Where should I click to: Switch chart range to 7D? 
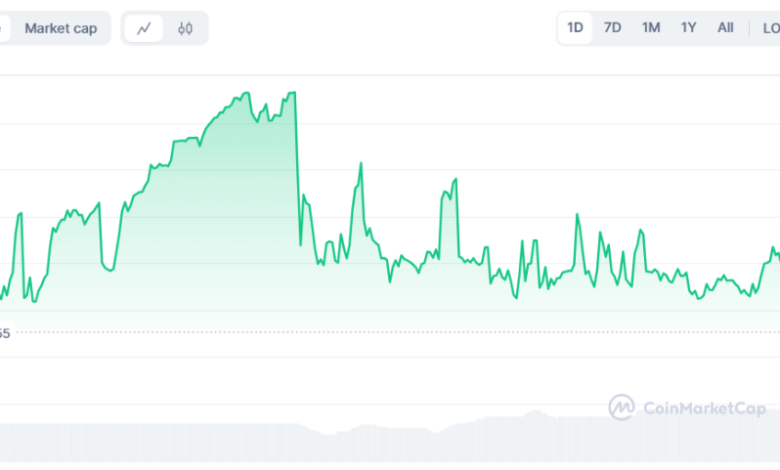click(612, 28)
